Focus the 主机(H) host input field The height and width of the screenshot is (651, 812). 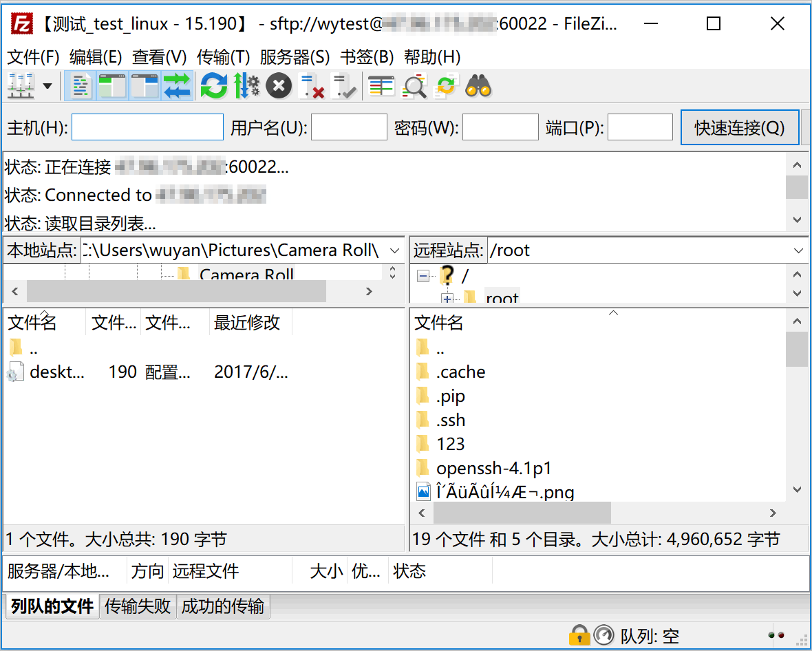(x=147, y=127)
